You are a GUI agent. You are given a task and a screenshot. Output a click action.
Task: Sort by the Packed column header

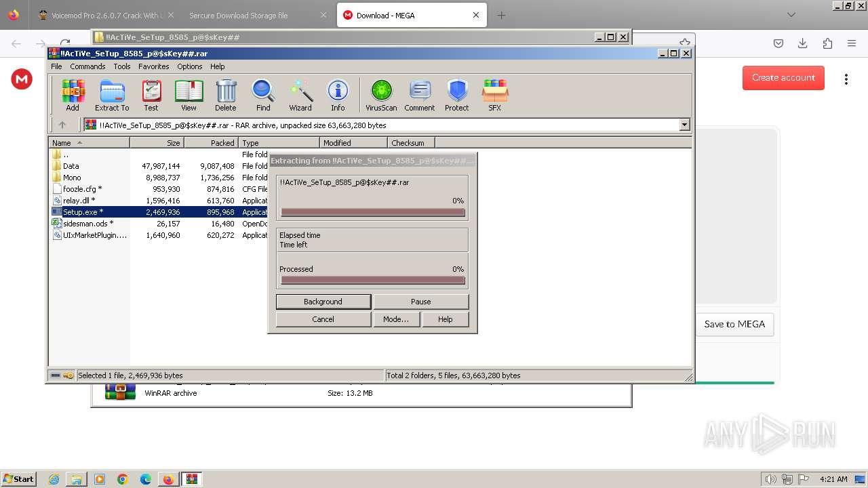point(211,142)
